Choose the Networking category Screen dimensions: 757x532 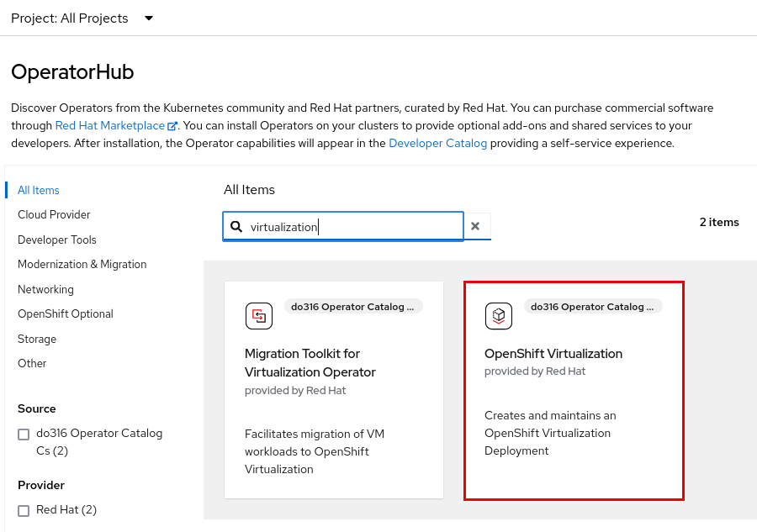pyautogui.click(x=45, y=290)
